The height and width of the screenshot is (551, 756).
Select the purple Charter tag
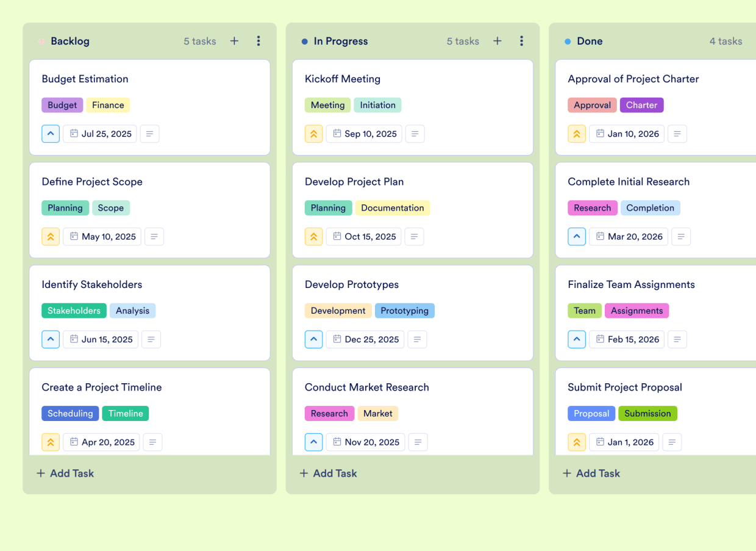641,105
